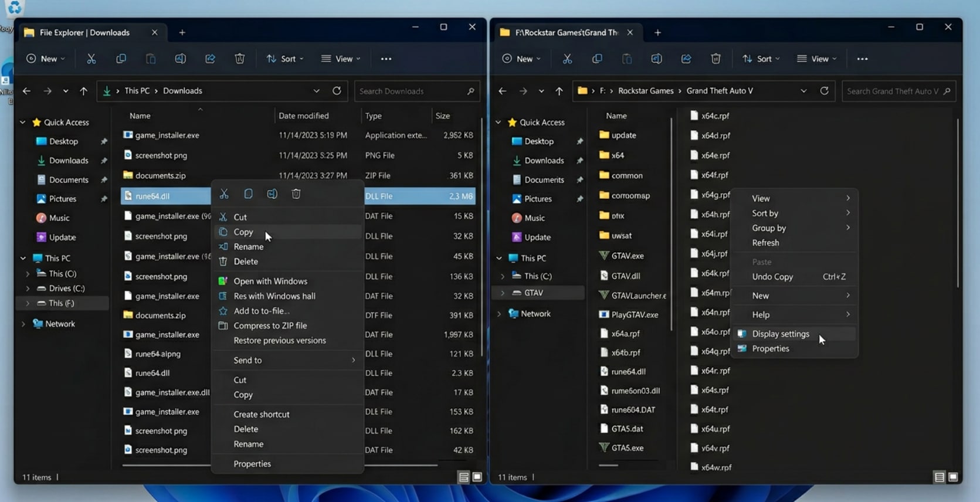Viewport: 980px width, 502px height.
Task: Click Share icon in Grand Theft Auto V toolbar
Action: click(686, 59)
